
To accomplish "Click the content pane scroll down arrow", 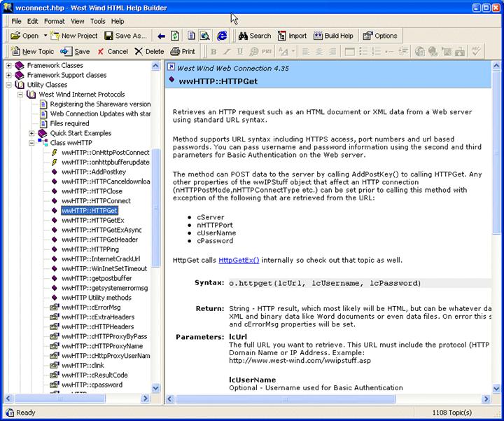I will click(x=496, y=389).
